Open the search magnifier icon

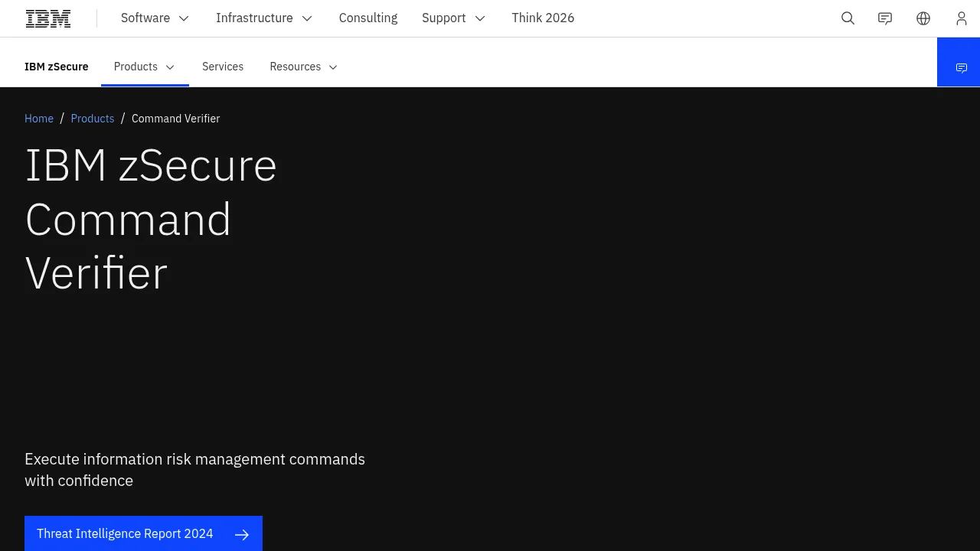pyautogui.click(x=848, y=18)
